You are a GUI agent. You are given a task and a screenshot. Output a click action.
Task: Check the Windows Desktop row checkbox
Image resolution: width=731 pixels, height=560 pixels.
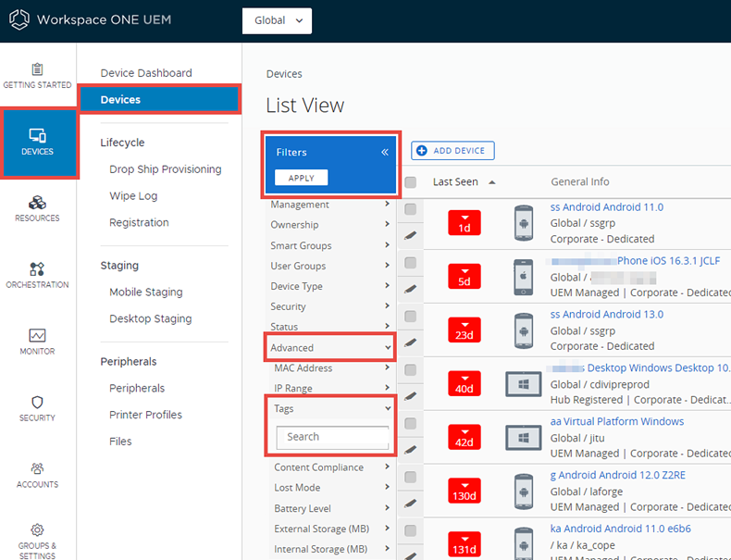point(410,369)
